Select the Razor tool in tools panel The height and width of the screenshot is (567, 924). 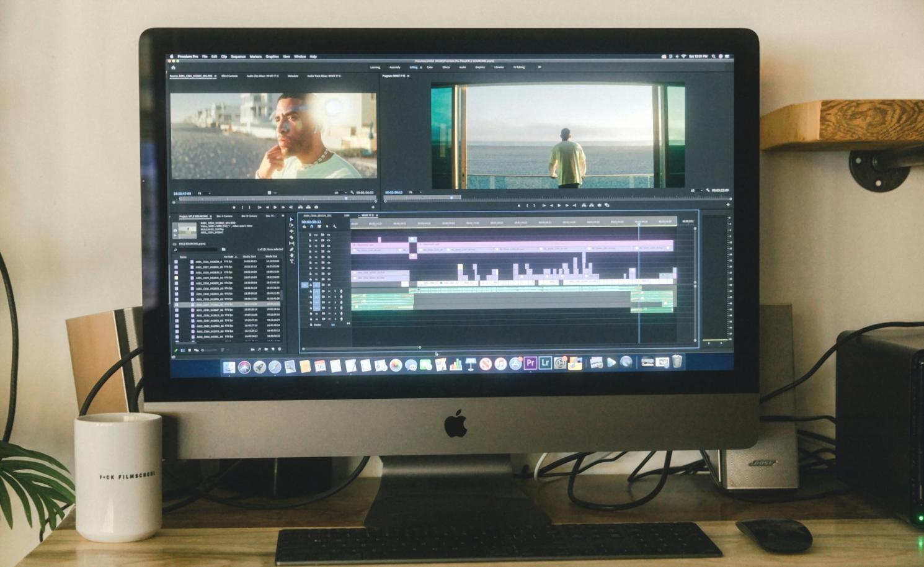(291, 238)
